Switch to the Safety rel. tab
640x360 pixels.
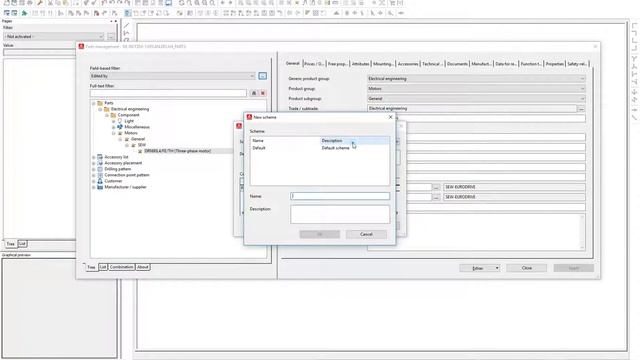click(577, 64)
